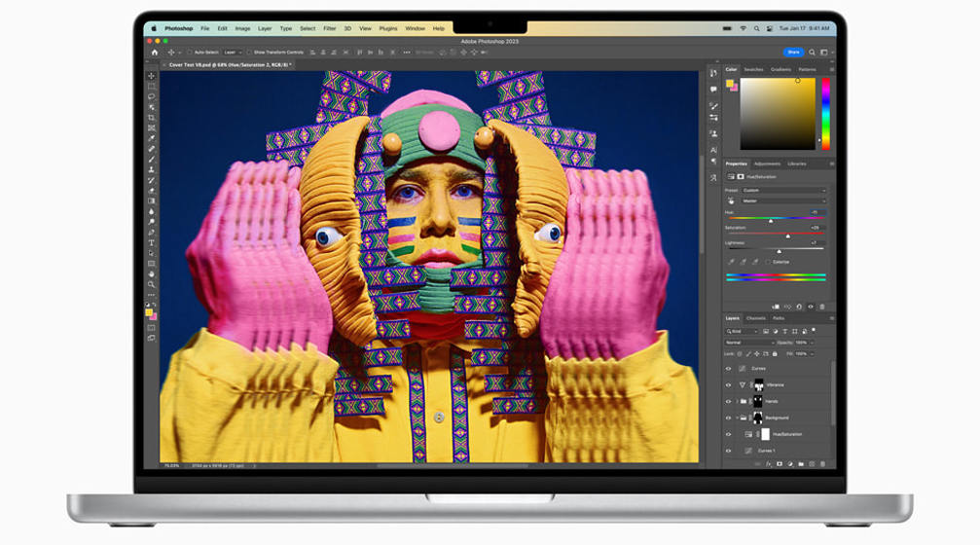
Task: Switch to the Swatches tab
Action: coord(753,69)
